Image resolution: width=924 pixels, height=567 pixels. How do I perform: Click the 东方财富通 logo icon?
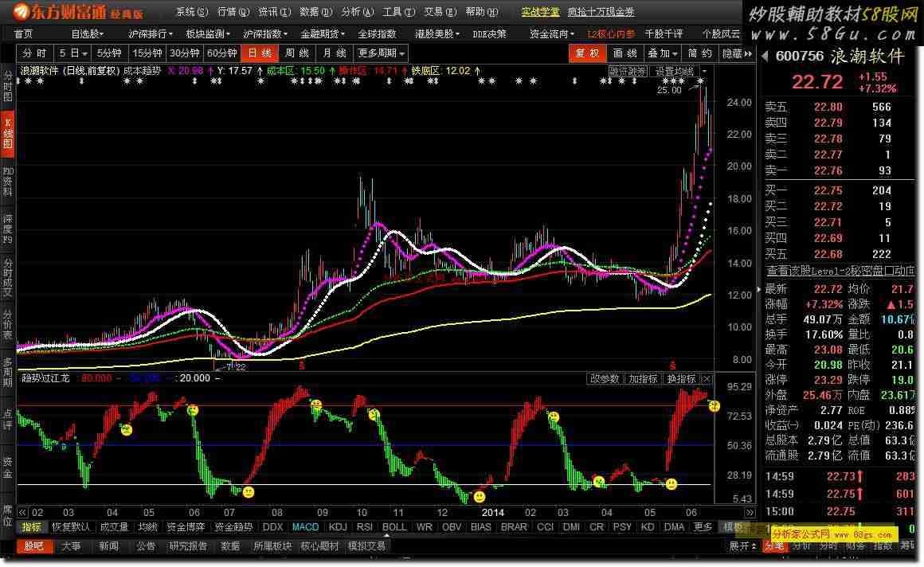pos(22,11)
